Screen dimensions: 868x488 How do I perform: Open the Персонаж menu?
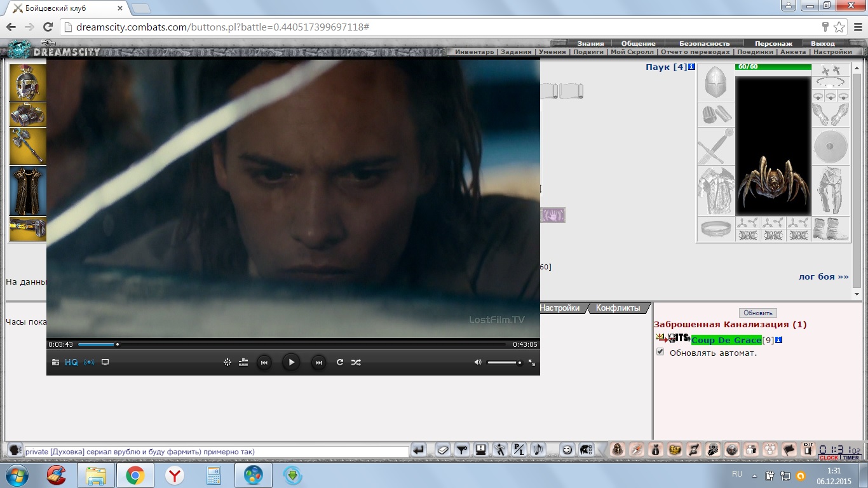[x=773, y=43]
